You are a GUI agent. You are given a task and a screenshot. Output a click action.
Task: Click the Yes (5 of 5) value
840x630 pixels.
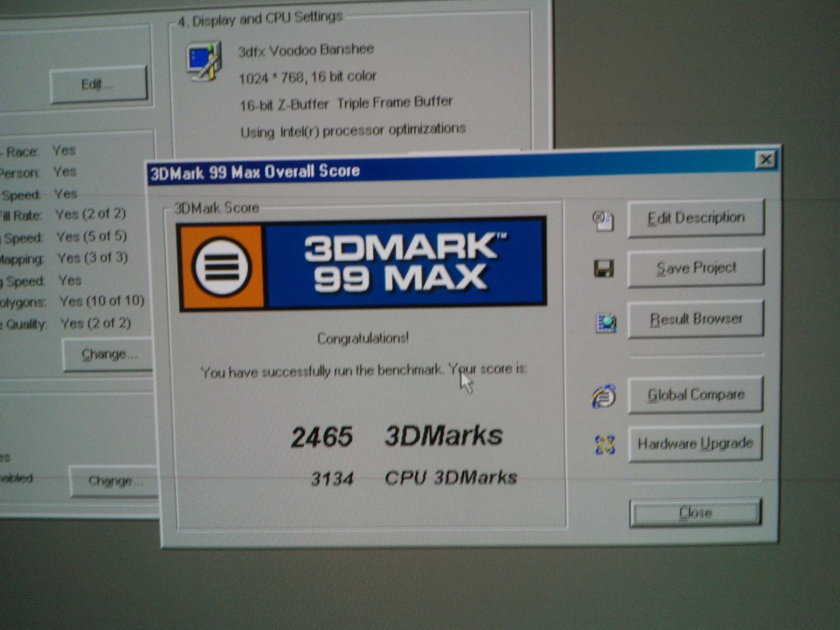pos(91,236)
